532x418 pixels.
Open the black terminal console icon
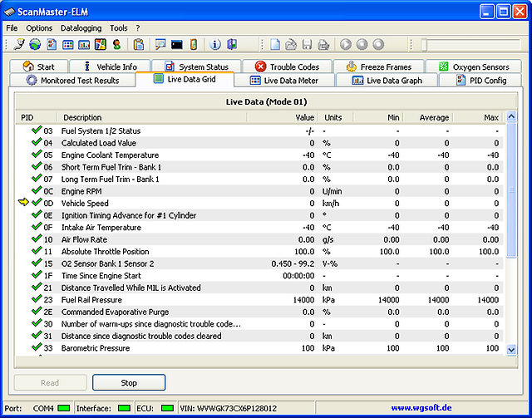pos(177,44)
